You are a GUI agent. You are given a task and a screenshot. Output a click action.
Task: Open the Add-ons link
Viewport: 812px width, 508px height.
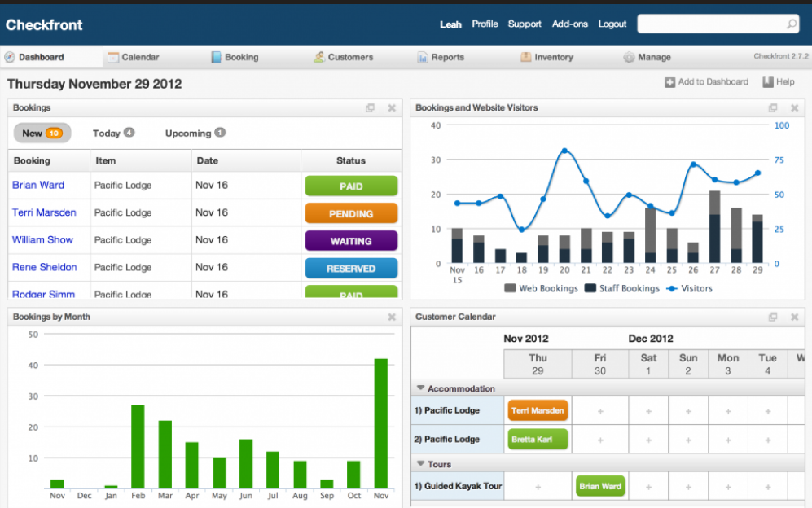569,24
